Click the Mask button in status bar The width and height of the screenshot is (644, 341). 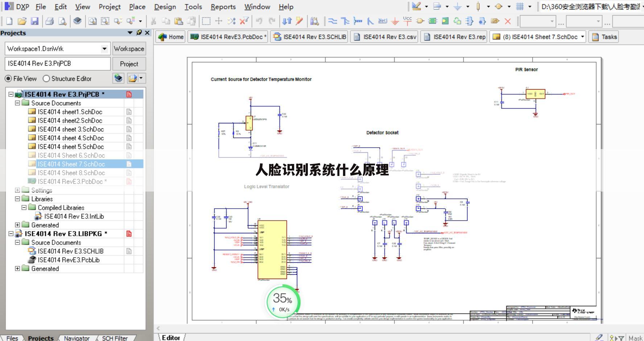point(635,338)
